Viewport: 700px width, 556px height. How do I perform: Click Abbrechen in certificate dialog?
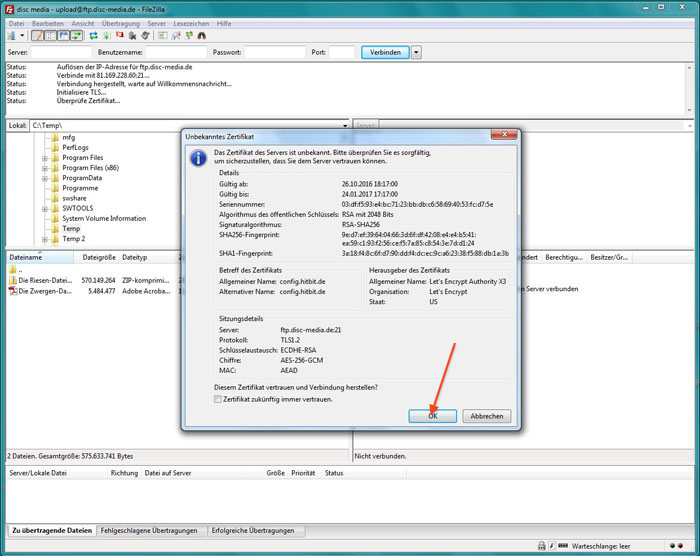(x=487, y=416)
